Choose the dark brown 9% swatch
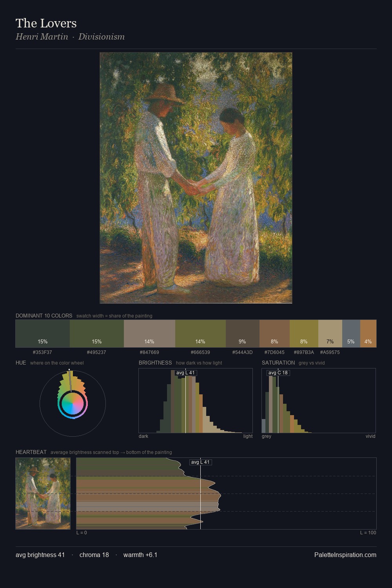392x588 pixels. tap(243, 334)
